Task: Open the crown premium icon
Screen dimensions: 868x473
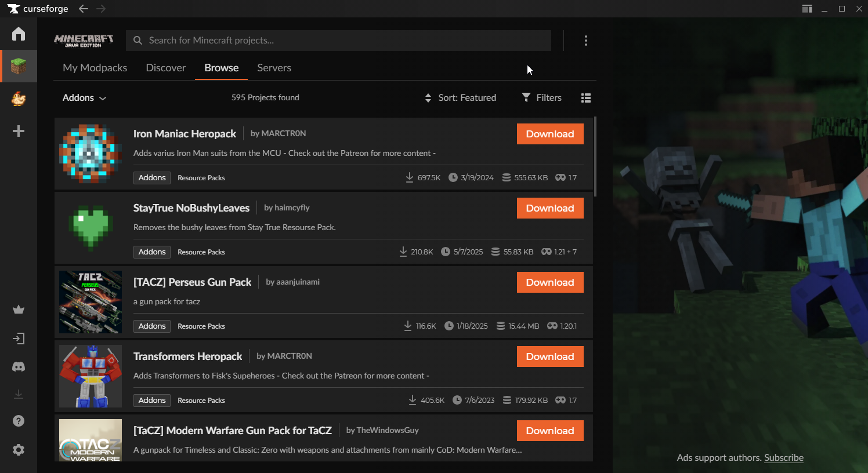Action: point(19,310)
